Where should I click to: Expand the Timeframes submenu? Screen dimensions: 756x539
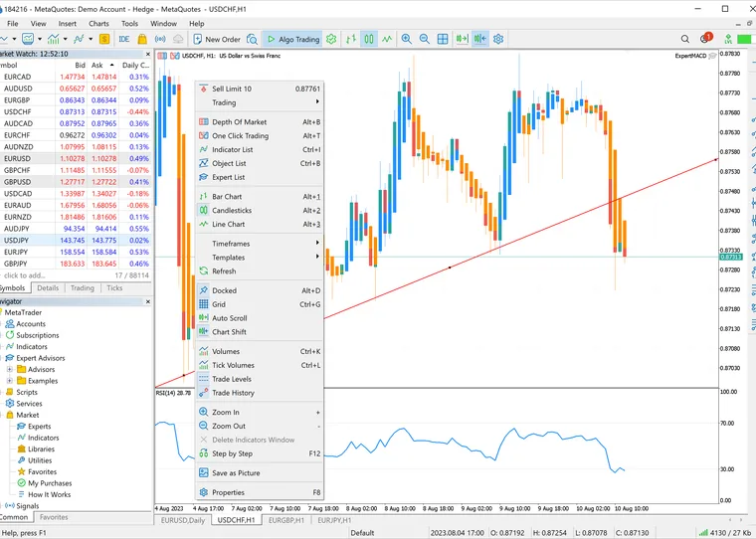tap(260, 244)
